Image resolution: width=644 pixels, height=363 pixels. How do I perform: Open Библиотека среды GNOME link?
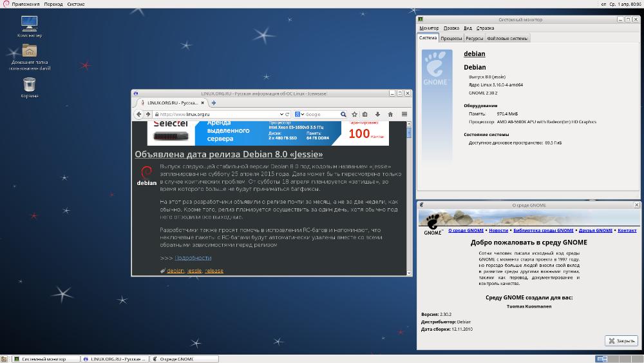[x=544, y=230]
